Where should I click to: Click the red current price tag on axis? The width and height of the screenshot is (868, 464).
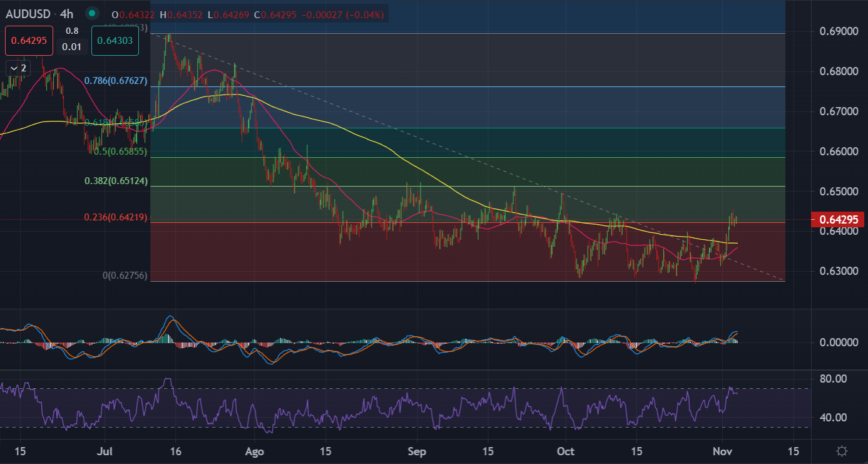pyautogui.click(x=837, y=220)
